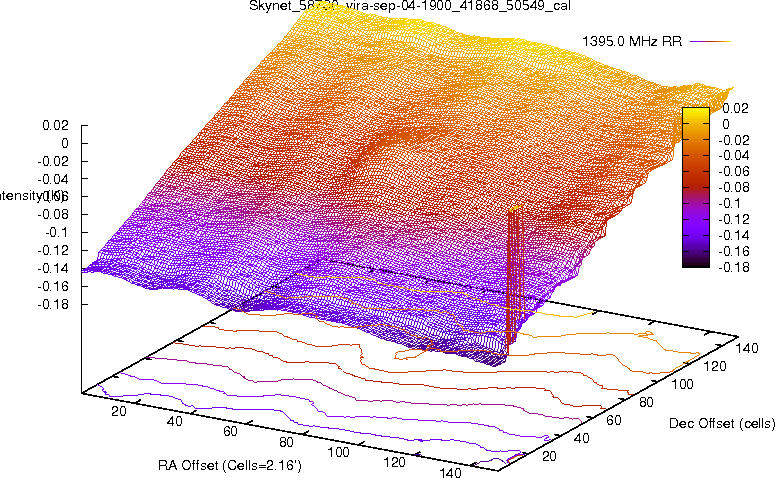
Task: Click the -0.12 tick on the intensity axis
Action: (53, 250)
